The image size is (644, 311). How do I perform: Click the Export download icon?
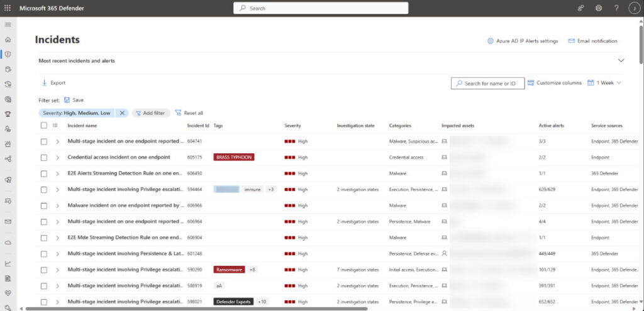[x=44, y=83]
